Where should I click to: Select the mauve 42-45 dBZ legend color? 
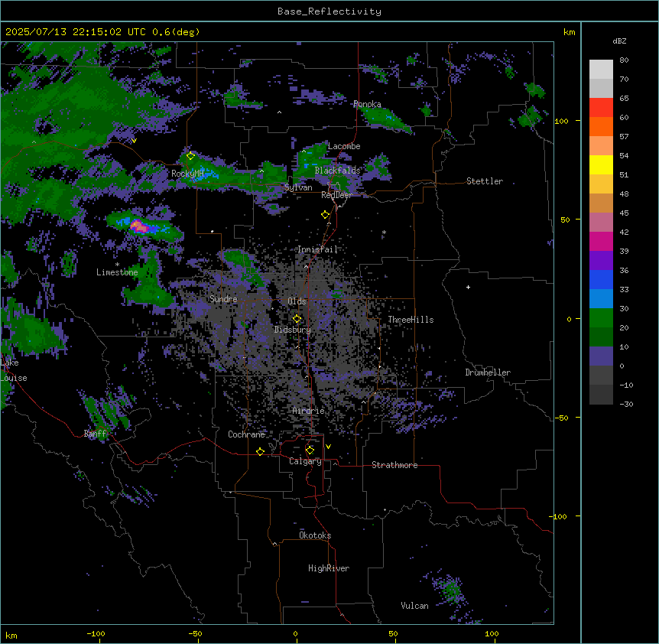(601, 222)
